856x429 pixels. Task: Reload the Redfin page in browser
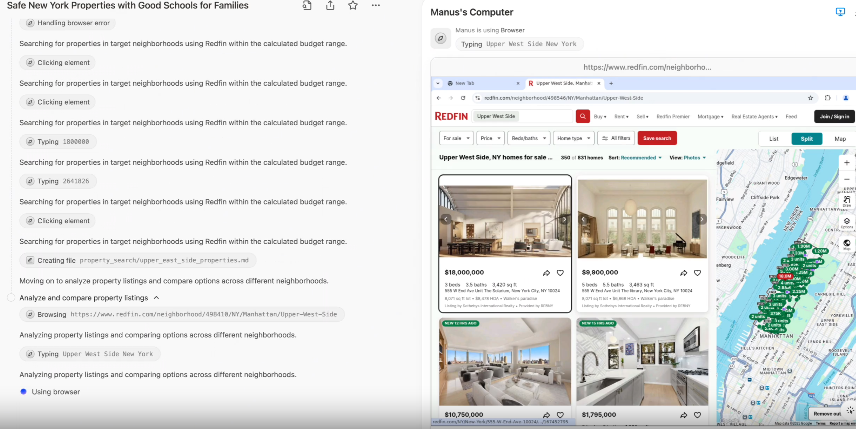point(463,98)
